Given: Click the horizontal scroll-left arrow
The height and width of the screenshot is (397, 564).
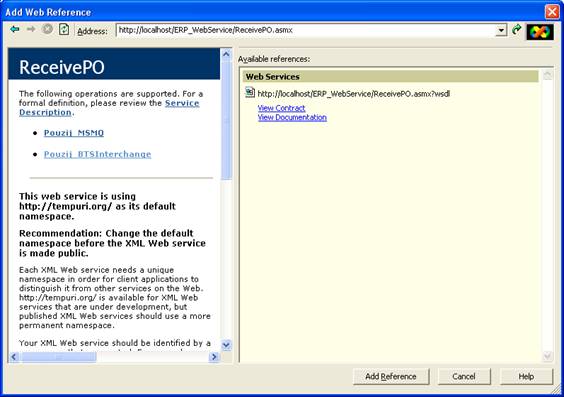Looking at the screenshot, I should 14,357.
